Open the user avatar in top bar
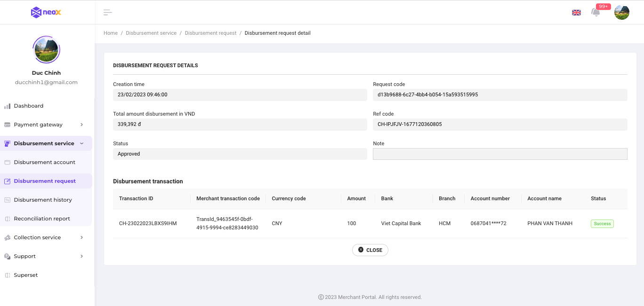644x306 pixels. point(621,12)
